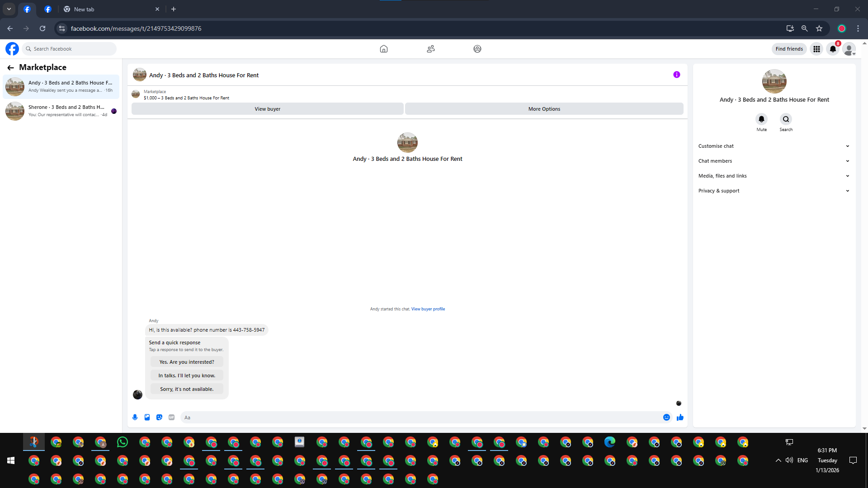Open the GIF picker icon
868x488 pixels.
pos(171,417)
